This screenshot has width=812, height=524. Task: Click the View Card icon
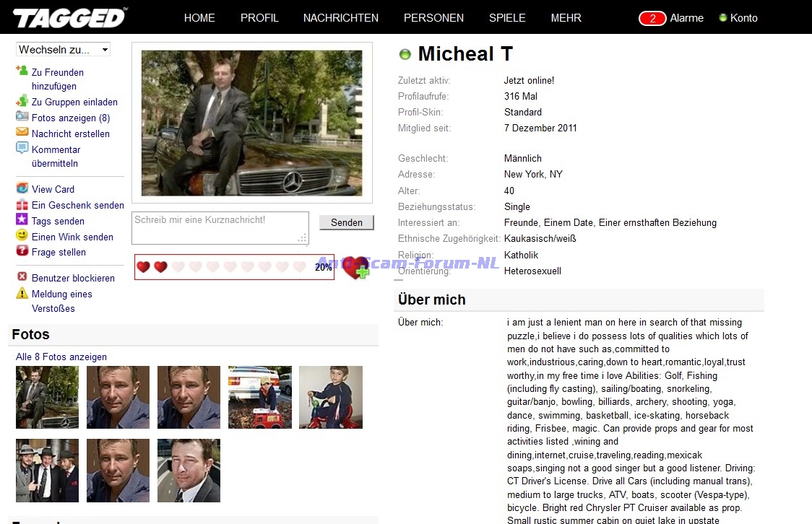tap(22, 188)
